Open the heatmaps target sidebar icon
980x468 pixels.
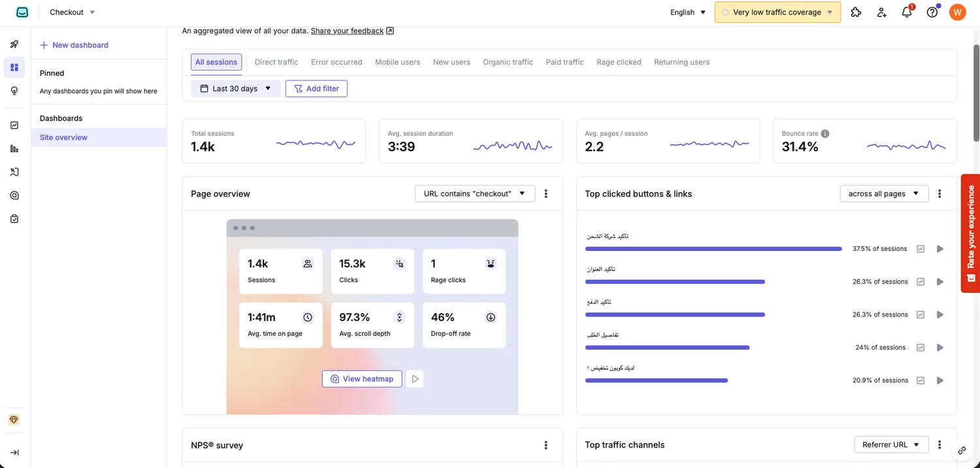click(14, 195)
